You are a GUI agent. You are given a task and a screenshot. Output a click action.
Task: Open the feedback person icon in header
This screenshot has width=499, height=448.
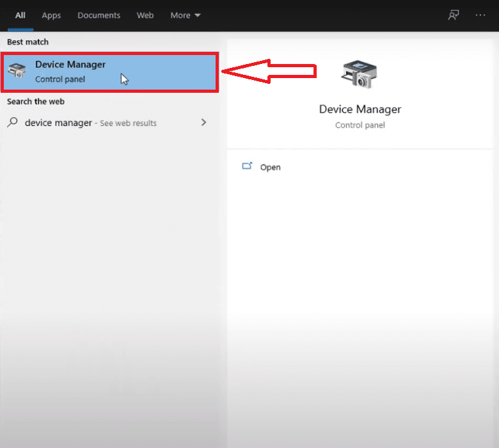[x=454, y=15]
